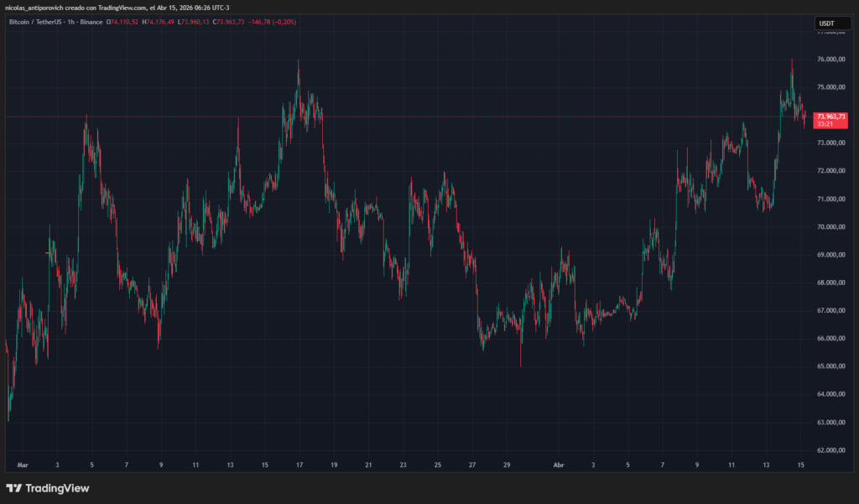The image size is (859, 504).
Task: Open symbol details via Bitcoin / TetherUS label
Action: pyautogui.click(x=34, y=23)
